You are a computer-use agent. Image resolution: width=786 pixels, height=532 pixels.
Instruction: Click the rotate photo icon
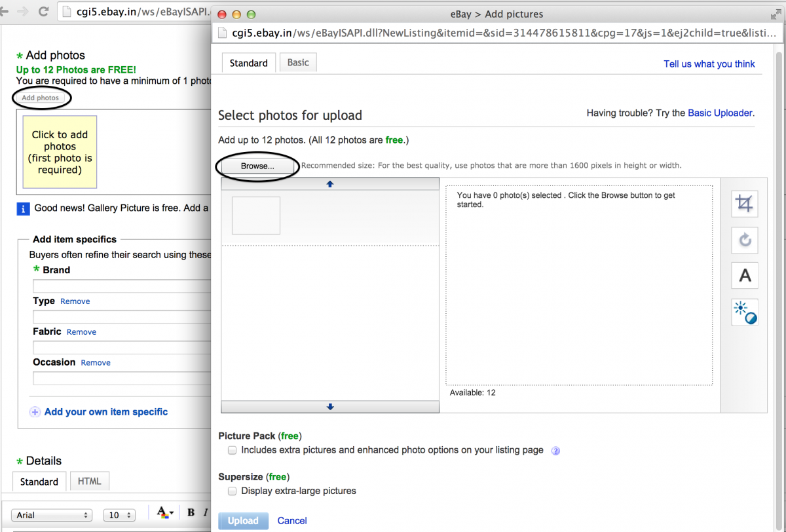[x=744, y=240]
